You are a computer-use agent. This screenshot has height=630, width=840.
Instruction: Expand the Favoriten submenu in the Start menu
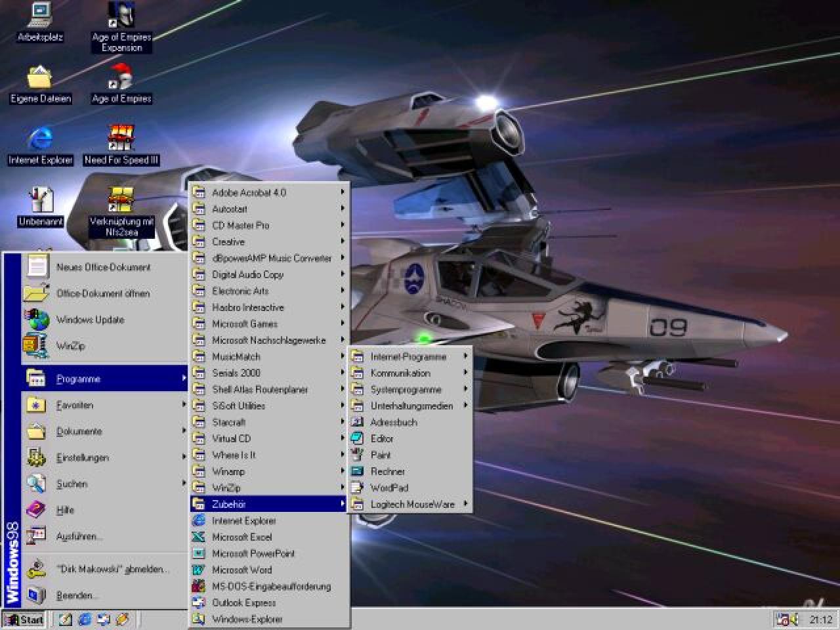point(105,405)
